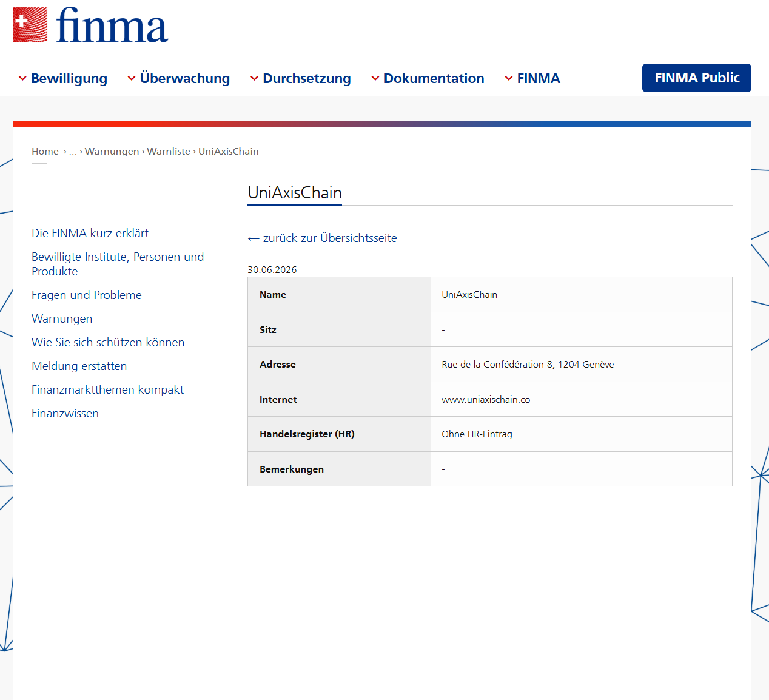Expand Überwachung chevron arrow

click(x=132, y=78)
